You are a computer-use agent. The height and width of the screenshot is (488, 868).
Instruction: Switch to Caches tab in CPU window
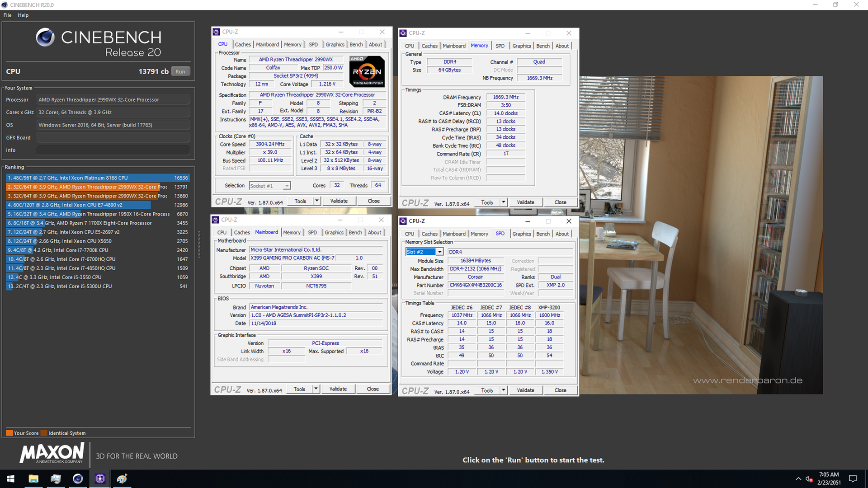[243, 45]
